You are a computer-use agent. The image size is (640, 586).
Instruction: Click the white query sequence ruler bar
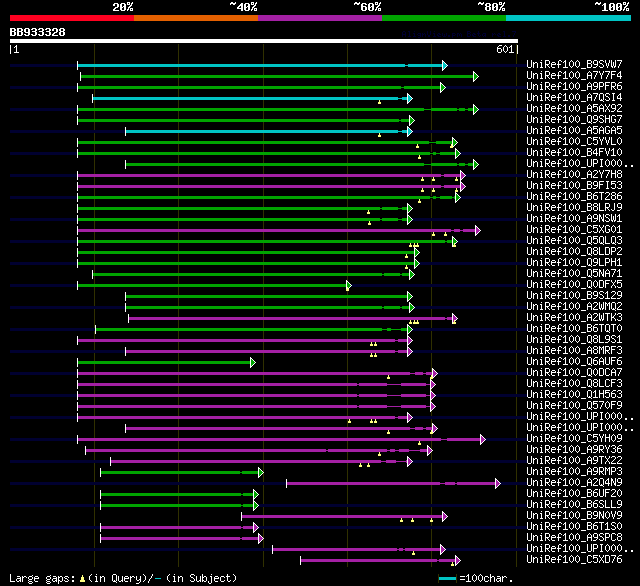pyautogui.click(x=264, y=41)
